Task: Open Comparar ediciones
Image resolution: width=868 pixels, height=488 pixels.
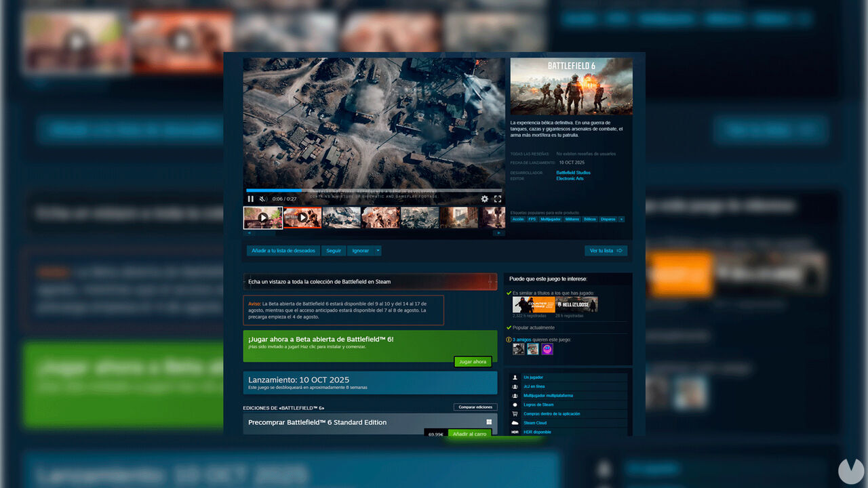Action: pos(475,407)
